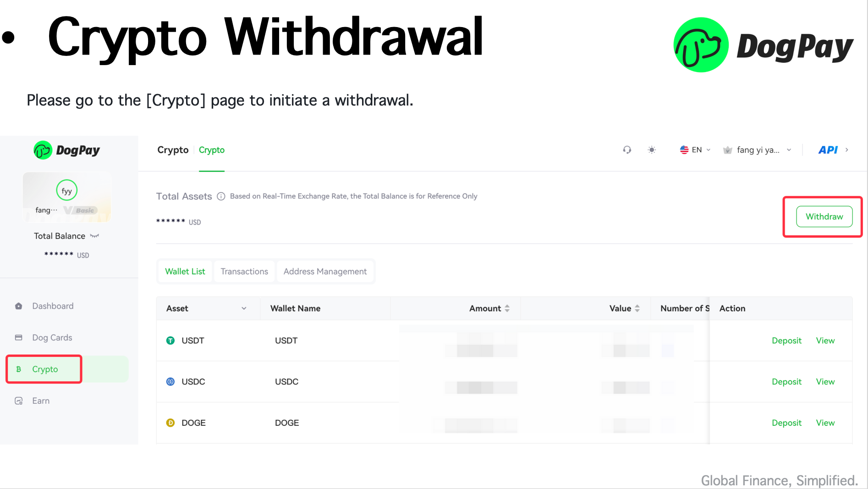Click the USDT wallet name cell

[286, 341]
